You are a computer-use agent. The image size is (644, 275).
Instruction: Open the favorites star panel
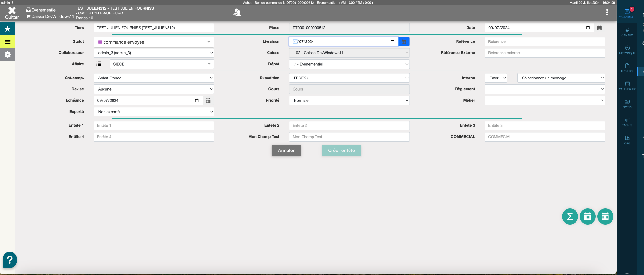(7, 29)
